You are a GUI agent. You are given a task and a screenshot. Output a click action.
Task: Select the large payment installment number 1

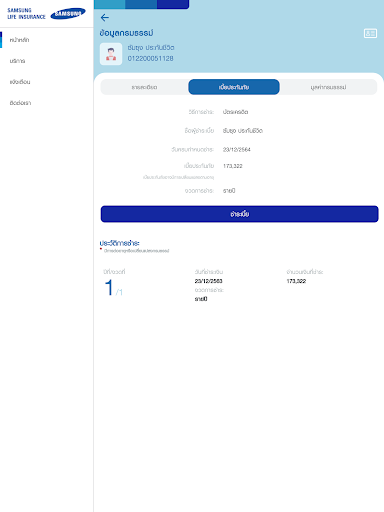[109, 287]
